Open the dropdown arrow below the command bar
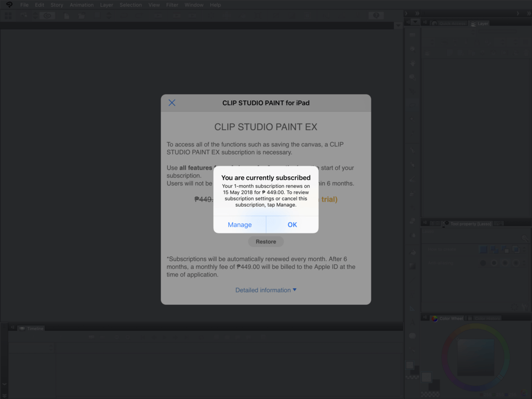Screen dimensions: 532x399 pyautogui.click(x=398, y=25)
